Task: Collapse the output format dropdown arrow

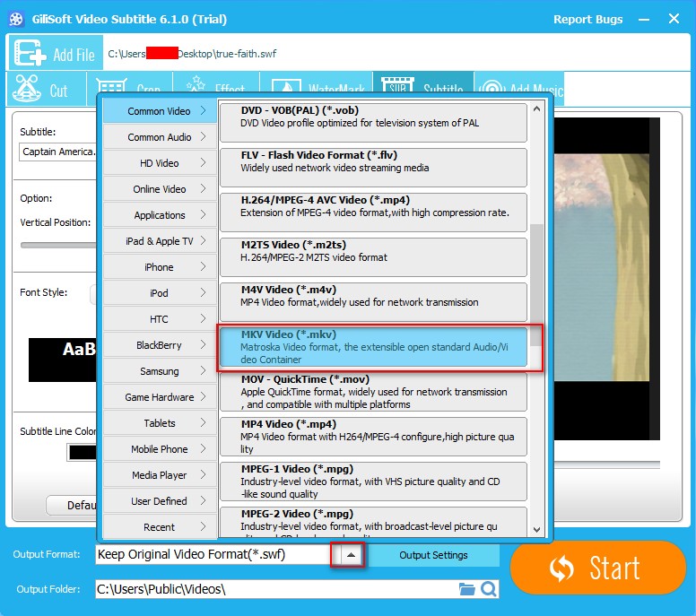Action: pos(351,555)
